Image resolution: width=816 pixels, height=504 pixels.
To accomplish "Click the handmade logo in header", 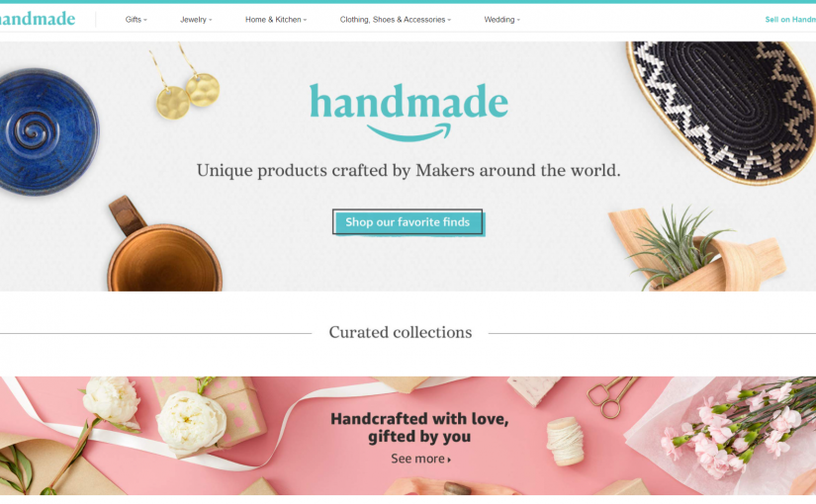I will 38,19.
